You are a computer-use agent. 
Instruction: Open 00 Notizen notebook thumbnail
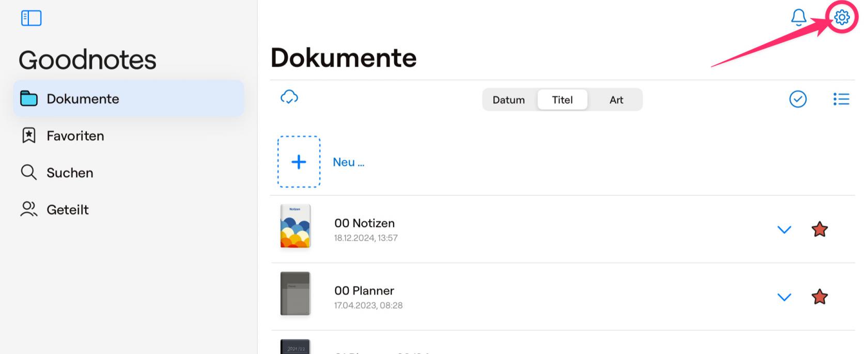click(x=295, y=226)
